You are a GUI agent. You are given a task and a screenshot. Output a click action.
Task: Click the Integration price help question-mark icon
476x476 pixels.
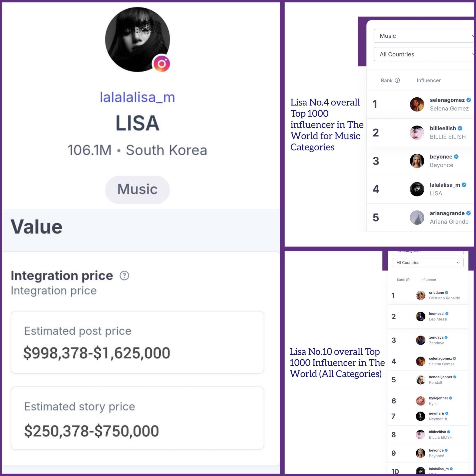tap(124, 275)
